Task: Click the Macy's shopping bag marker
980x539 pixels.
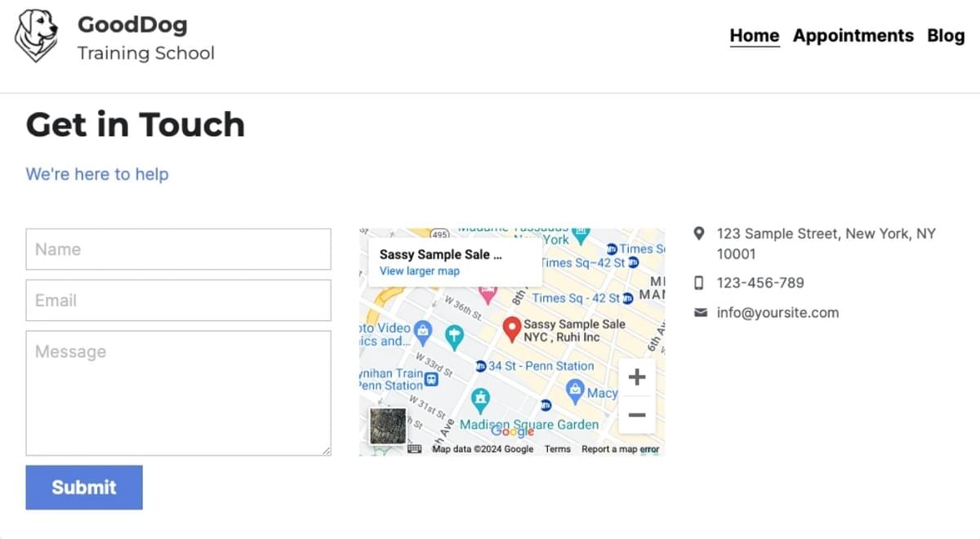Action: pos(576,391)
